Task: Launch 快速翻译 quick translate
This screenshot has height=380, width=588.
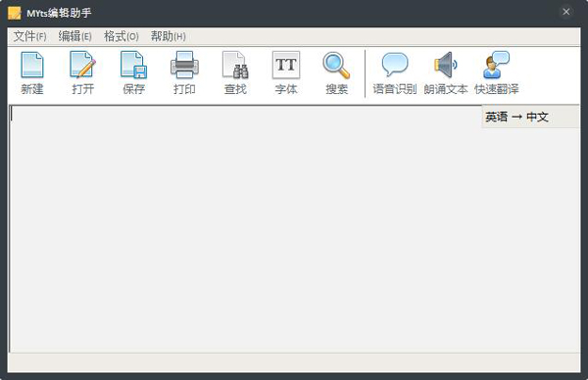Action: click(x=497, y=72)
